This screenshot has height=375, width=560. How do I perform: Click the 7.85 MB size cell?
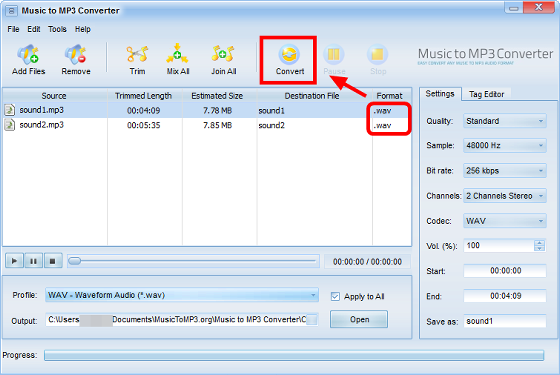pos(218,125)
